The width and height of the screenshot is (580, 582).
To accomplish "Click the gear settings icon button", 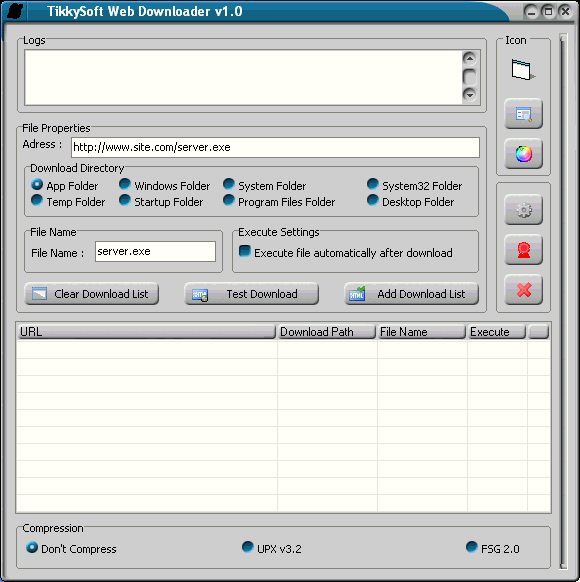I will pyautogui.click(x=523, y=210).
